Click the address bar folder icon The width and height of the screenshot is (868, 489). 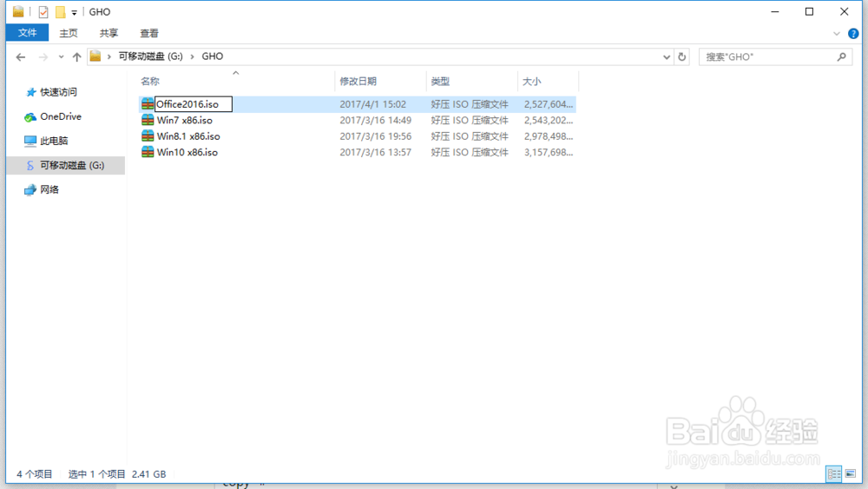pyautogui.click(x=95, y=56)
